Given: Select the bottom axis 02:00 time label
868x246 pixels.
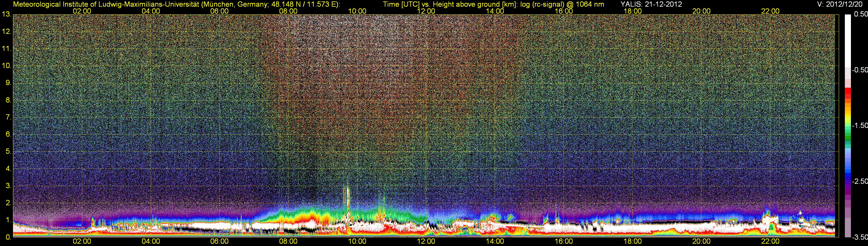Looking at the screenshot, I should pyautogui.click(x=82, y=241).
